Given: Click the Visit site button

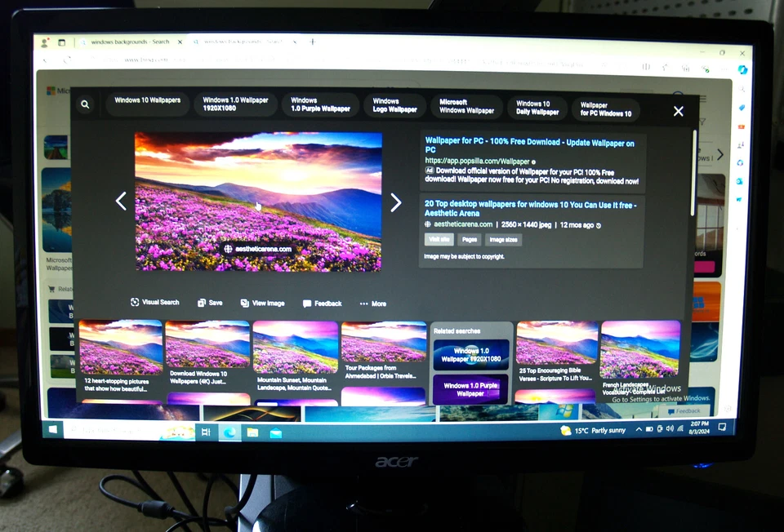Looking at the screenshot, I should coord(439,239).
